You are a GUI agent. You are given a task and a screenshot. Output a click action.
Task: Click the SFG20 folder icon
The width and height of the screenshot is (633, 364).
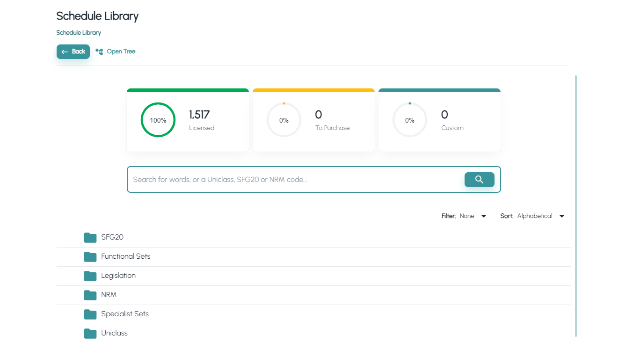pyautogui.click(x=90, y=238)
